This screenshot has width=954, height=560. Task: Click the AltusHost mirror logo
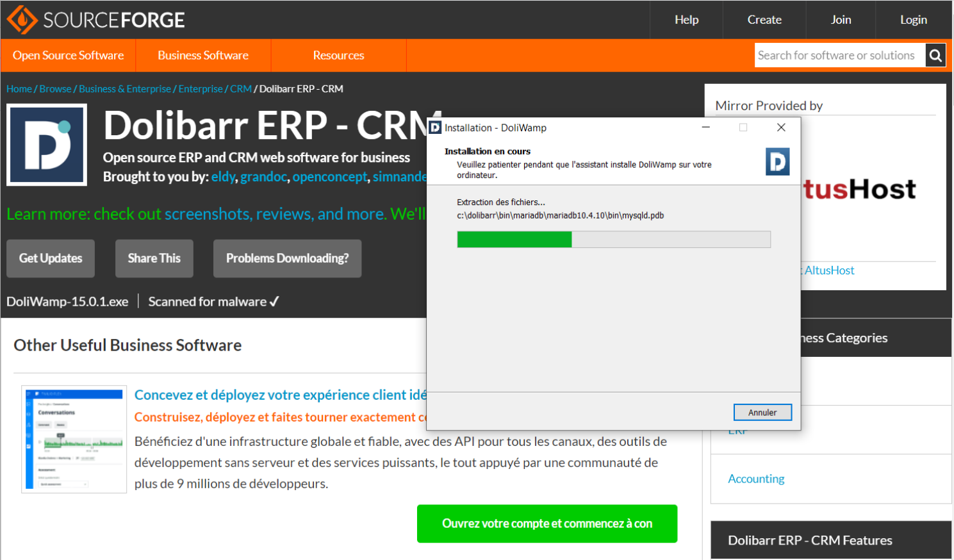860,189
